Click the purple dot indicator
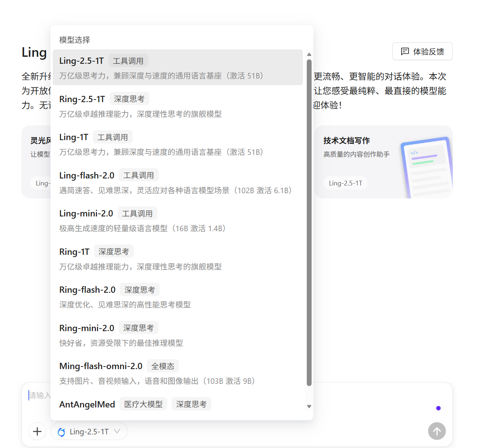479x448 pixels. (438, 408)
